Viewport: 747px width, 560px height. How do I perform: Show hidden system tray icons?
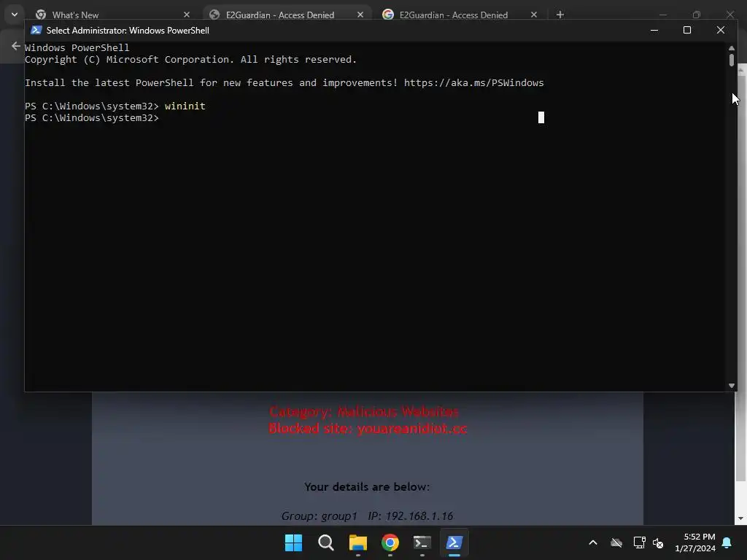pyautogui.click(x=593, y=542)
